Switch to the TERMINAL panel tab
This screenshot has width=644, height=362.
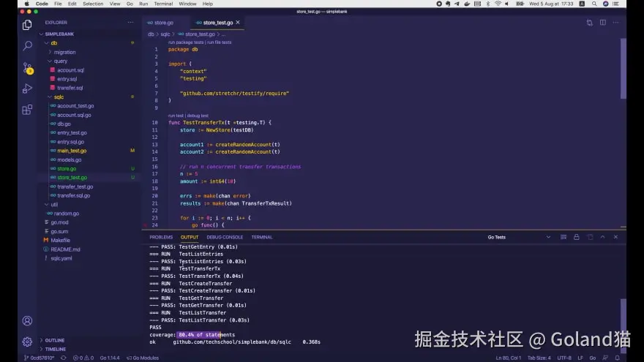(262, 237)
